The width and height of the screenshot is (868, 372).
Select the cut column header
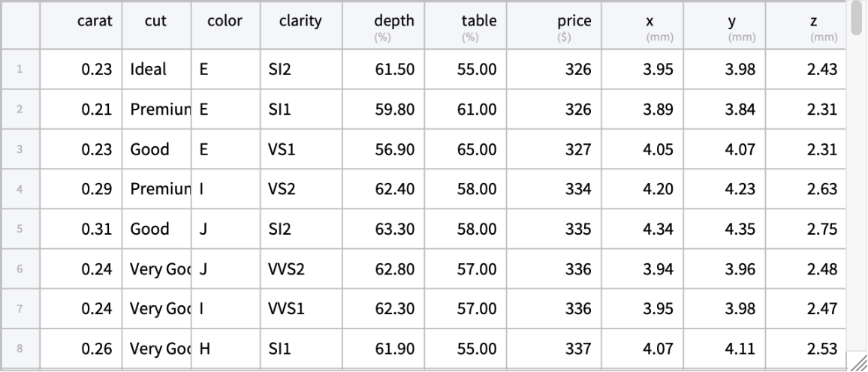[x=156, y=22]
